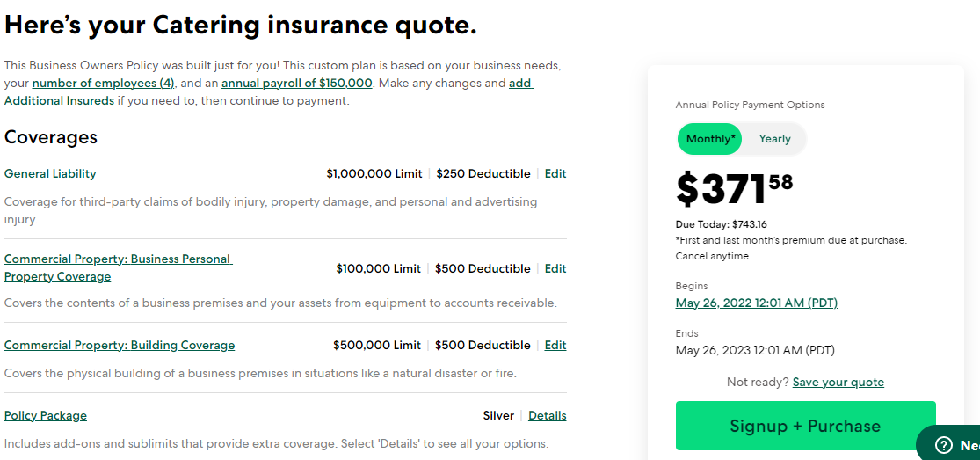Click the policy end date text

pos(755,351)
